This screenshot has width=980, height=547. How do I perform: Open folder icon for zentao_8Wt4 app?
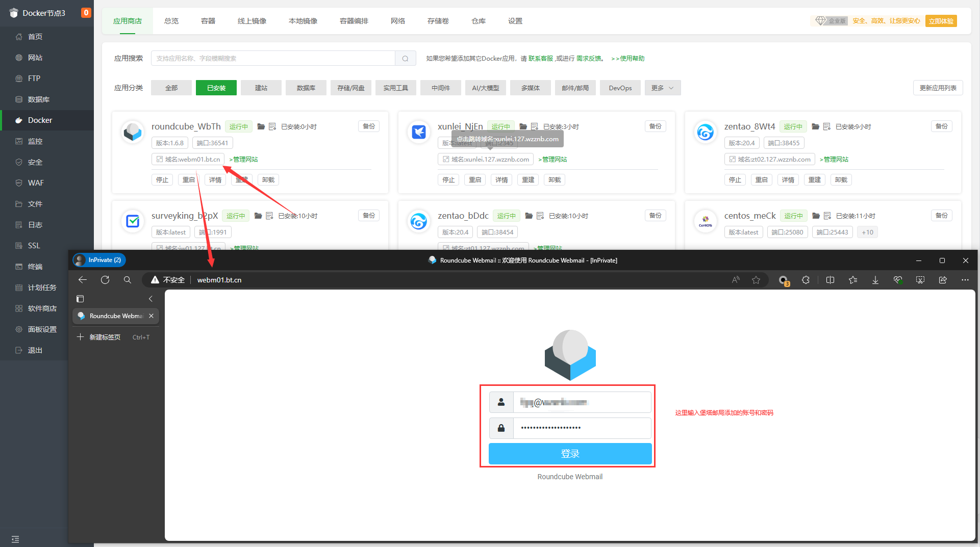816,126
